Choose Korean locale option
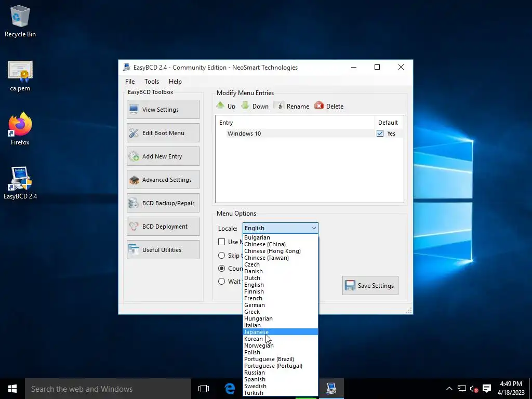The height and width of the screenshot is (399, 532). click(x=281, y=339)
